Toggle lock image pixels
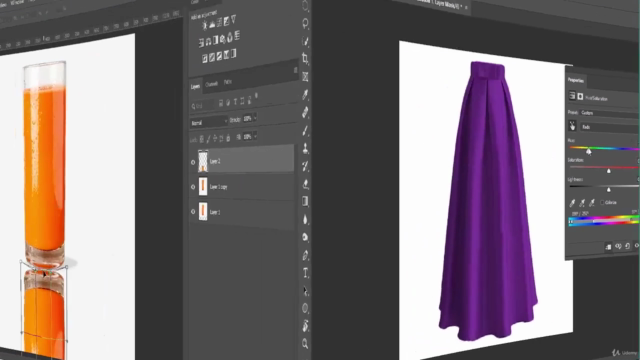The image size is (640, 360). click(x=208, y=139)
